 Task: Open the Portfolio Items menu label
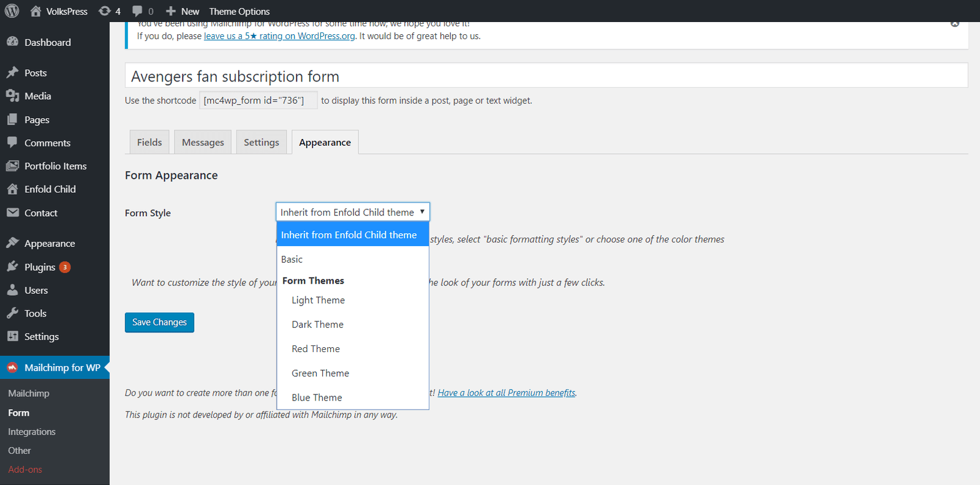coord(56,166)
